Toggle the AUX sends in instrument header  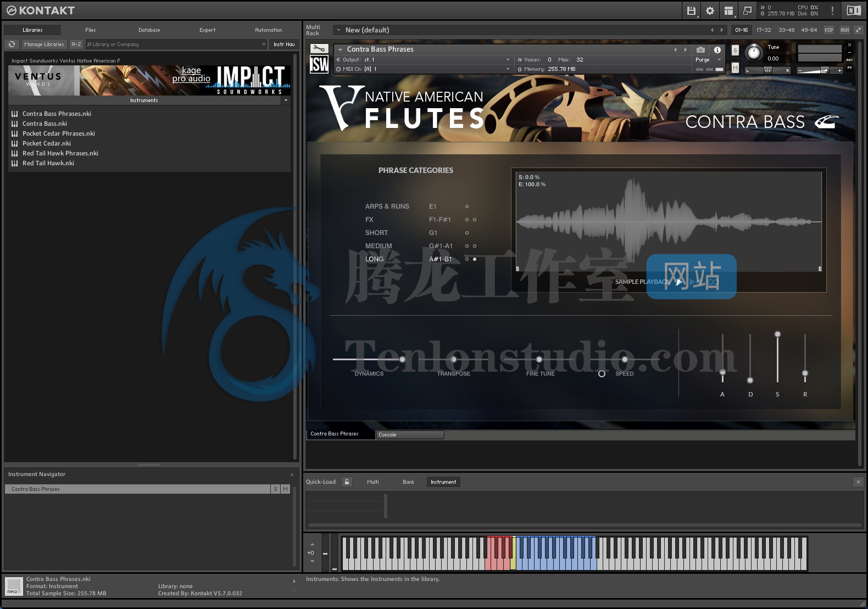coord(849,60)
